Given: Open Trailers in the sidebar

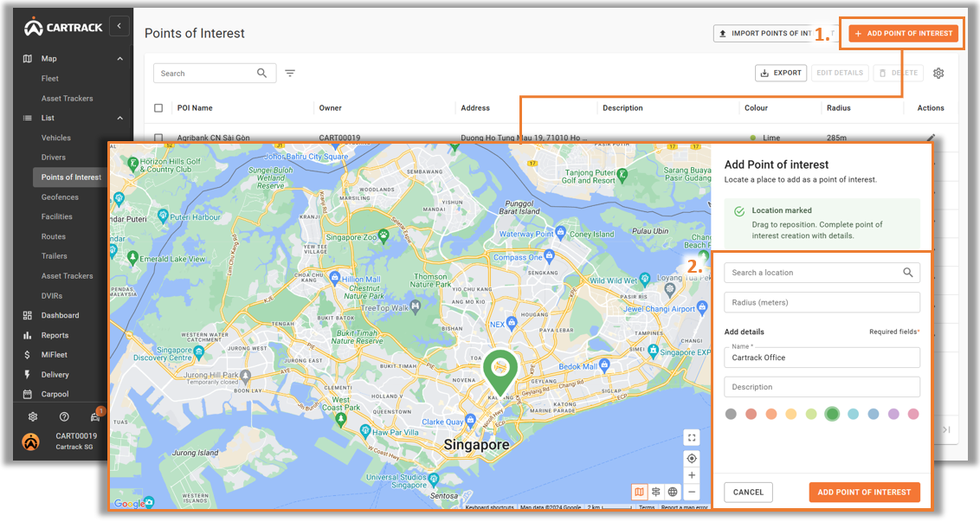Looking at the screenshot, I should click(x=55, y=256).
